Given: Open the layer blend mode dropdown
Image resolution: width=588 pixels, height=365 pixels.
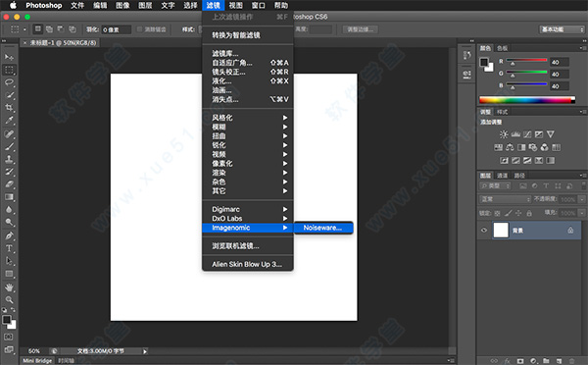Looking at the screenshot, I should pyautogui.click(x=505, y=199).
